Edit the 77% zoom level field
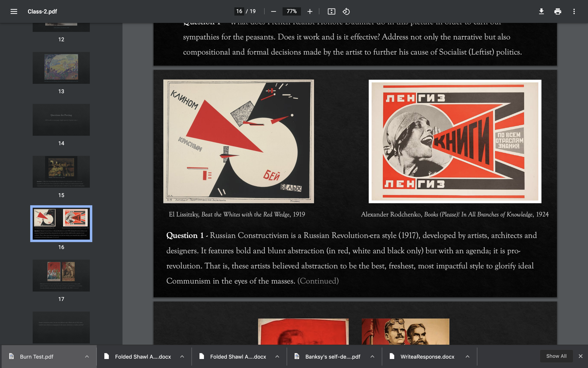588x368 pixels. 292,11
